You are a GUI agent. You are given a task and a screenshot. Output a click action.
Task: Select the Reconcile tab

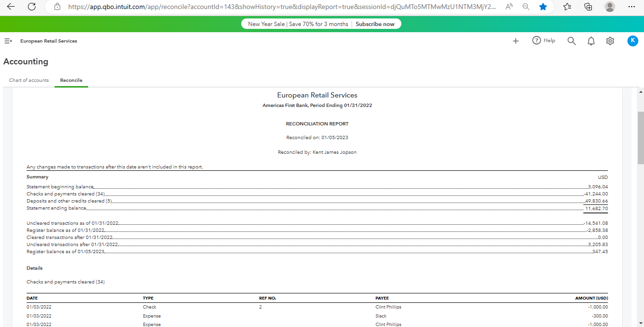(x=71, y=80)
